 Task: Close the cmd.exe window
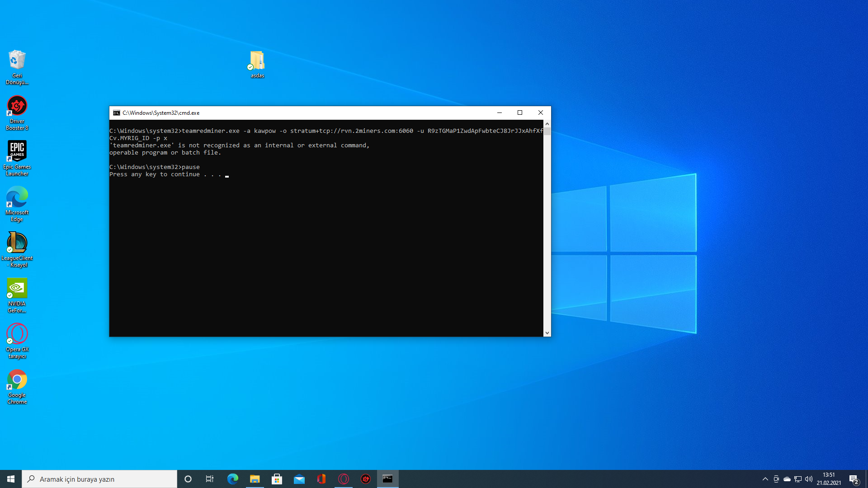(x=541, y=113)
